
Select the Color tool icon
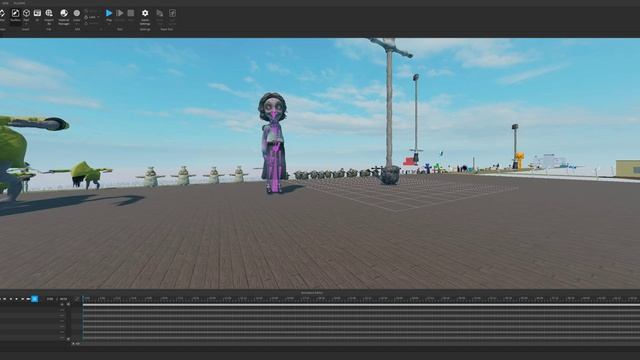(77, 13)
